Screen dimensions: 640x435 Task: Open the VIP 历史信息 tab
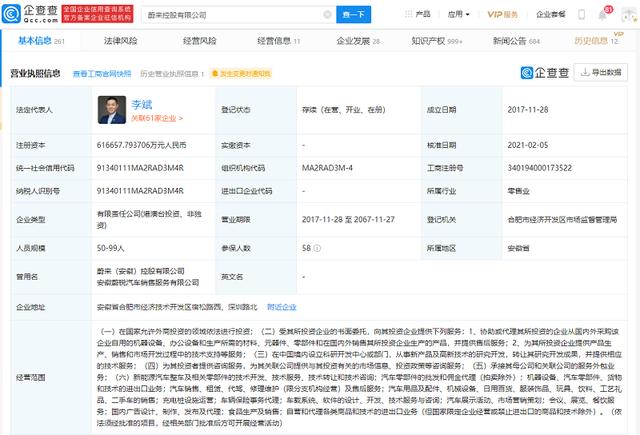[x=597, y=40]
